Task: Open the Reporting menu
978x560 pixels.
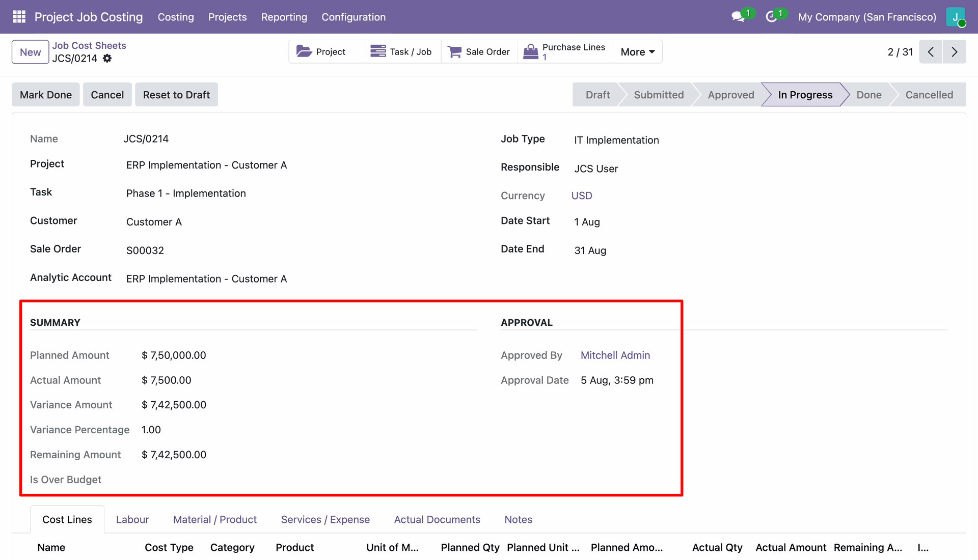Action: pos(284,17)
